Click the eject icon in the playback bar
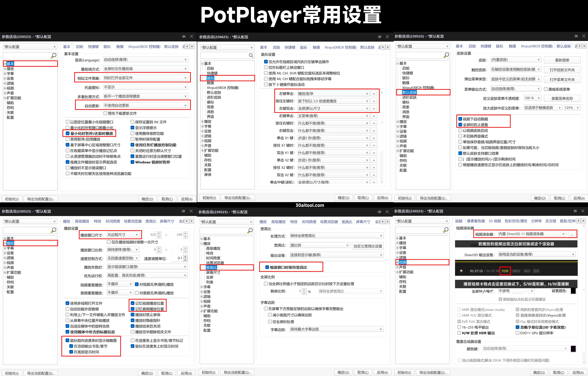Screen dimensions: 588x376 click(461, 271)
